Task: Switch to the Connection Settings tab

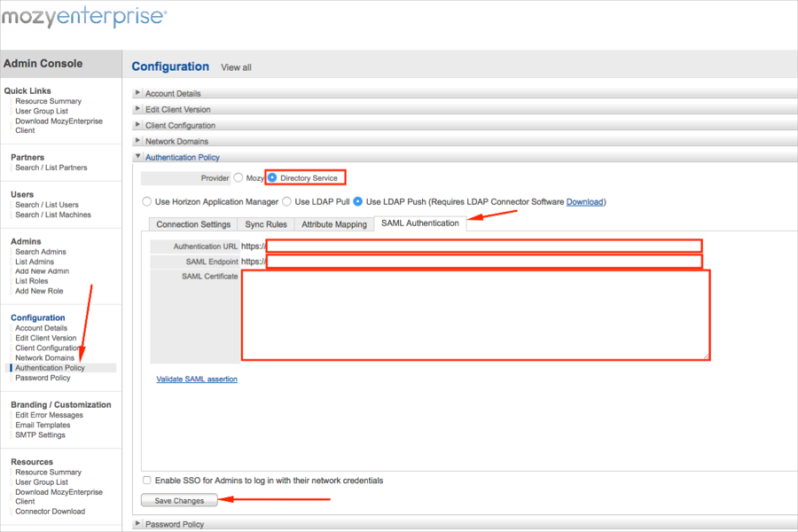Action: (x=193, y=224)
